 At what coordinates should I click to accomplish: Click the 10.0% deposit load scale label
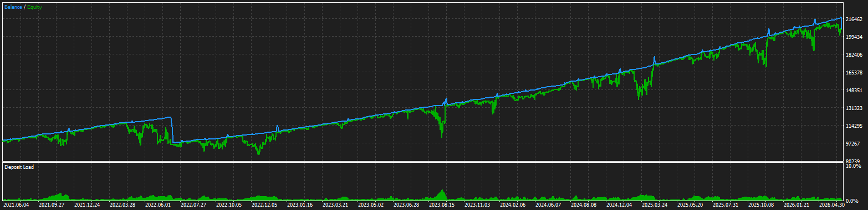point(853,166)
